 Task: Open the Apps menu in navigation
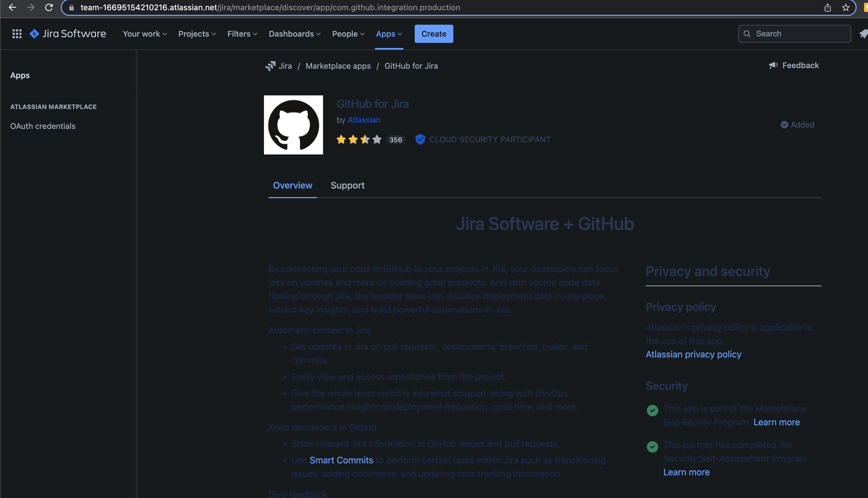(x=389, y=34)
